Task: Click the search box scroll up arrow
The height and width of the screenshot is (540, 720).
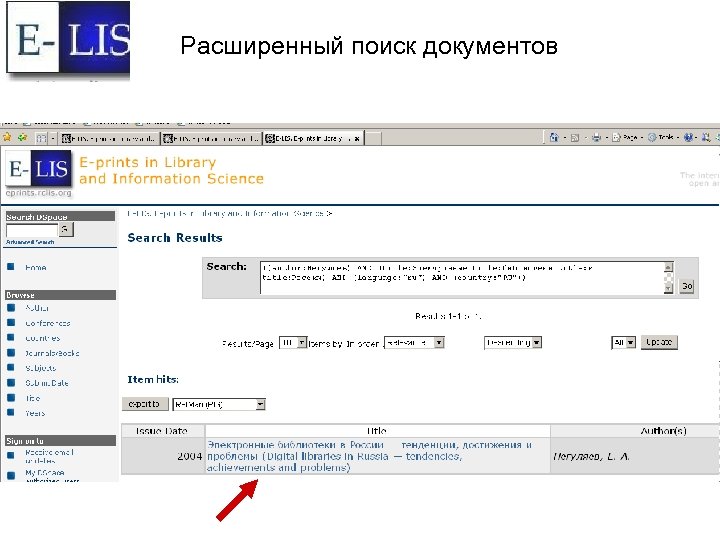Action: (x=669, y=267)
